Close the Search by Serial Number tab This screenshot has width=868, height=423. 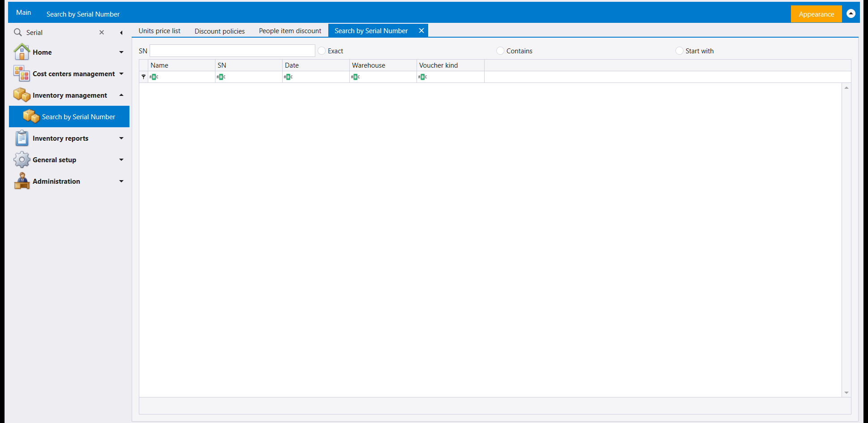pos(421,30)
